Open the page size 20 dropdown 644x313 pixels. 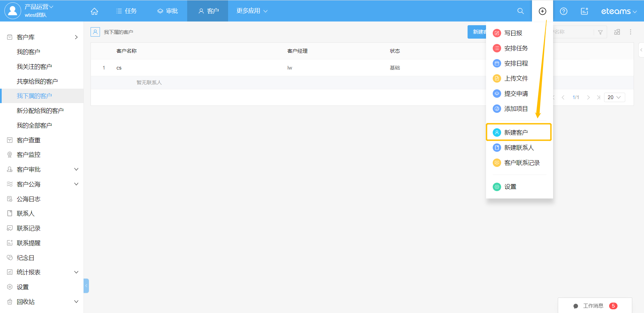[614, 97]
